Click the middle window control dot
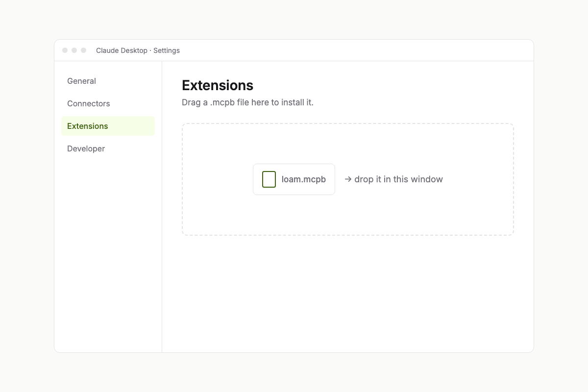This screenshot has width=588, height=392. (74, 50)
